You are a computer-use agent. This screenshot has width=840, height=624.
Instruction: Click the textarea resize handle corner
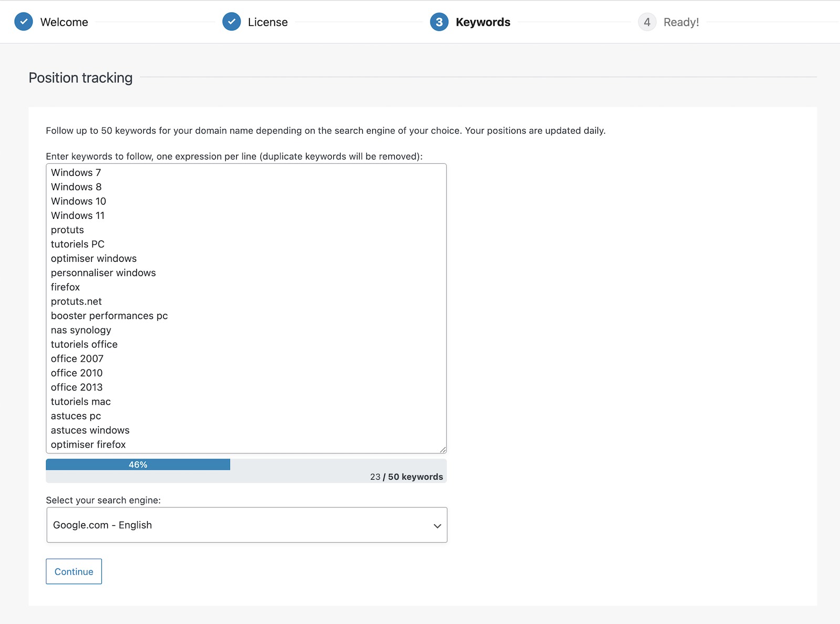(x=443, y=450)
